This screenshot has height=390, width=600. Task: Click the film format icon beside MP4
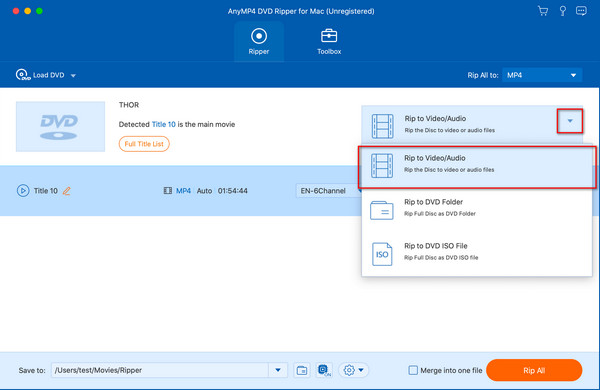point(168,191)
